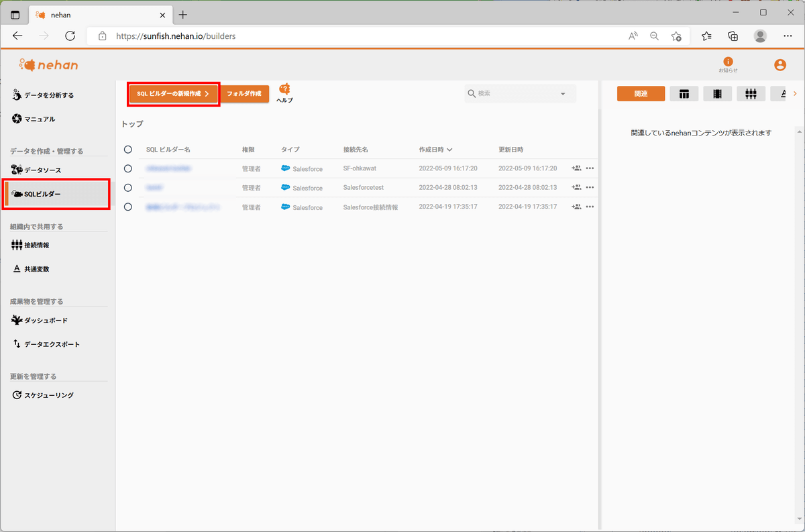Open the orange user account icon

coord(780,65)
